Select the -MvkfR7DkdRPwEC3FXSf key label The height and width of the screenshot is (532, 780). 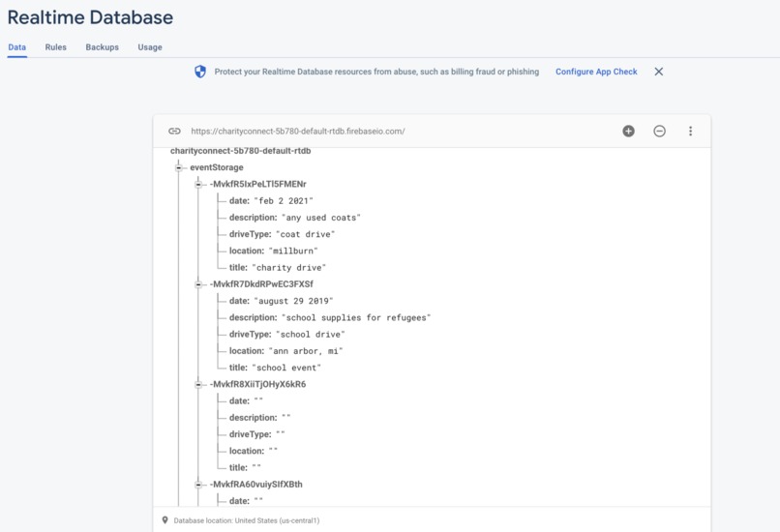[261, 284]
